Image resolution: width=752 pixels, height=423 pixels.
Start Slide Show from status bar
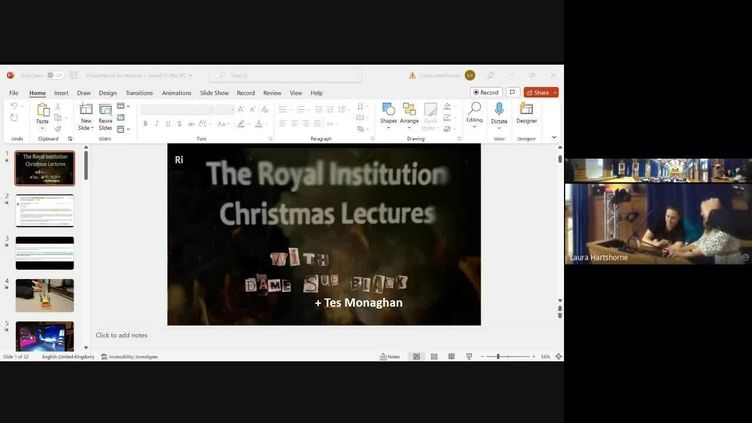469,356
